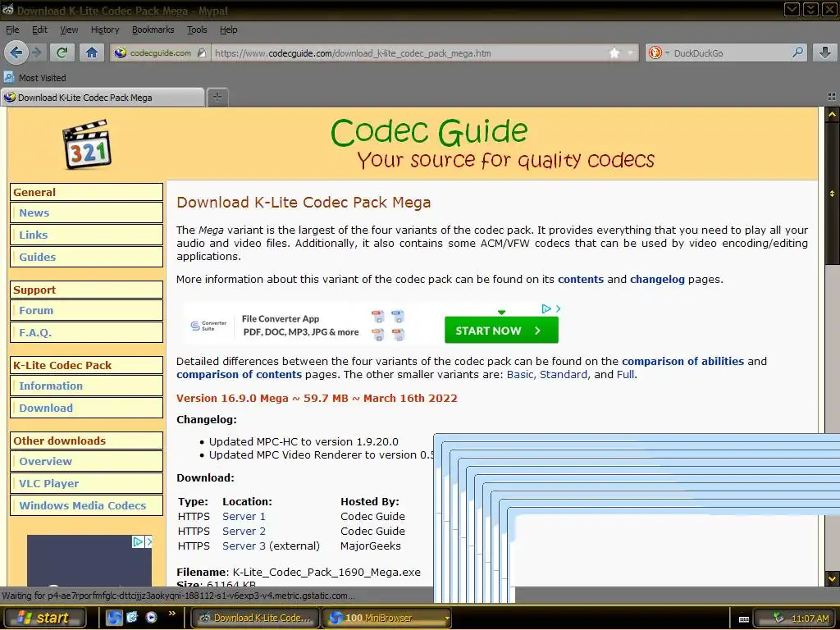This screenshot has width=840, height=630.
Task: Open the comparison of abilities link
Action: 683,361
